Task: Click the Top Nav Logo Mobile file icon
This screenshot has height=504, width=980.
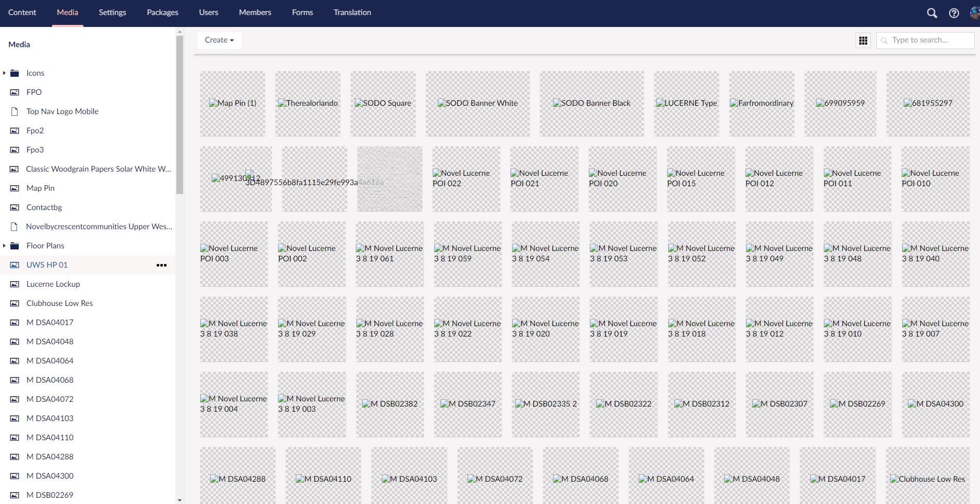Action: coord(15,111)
